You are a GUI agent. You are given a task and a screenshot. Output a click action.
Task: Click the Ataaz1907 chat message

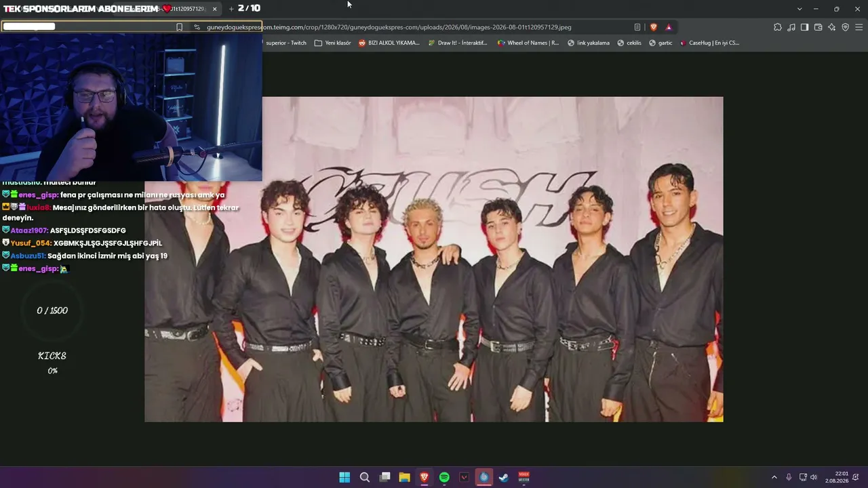click(64, 230)
